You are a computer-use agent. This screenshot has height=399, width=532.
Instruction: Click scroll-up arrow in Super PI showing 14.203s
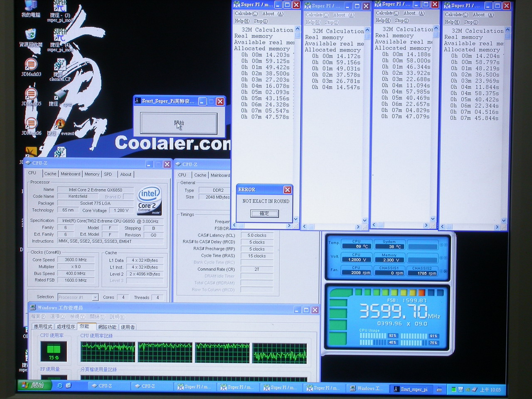pos(298,29)
